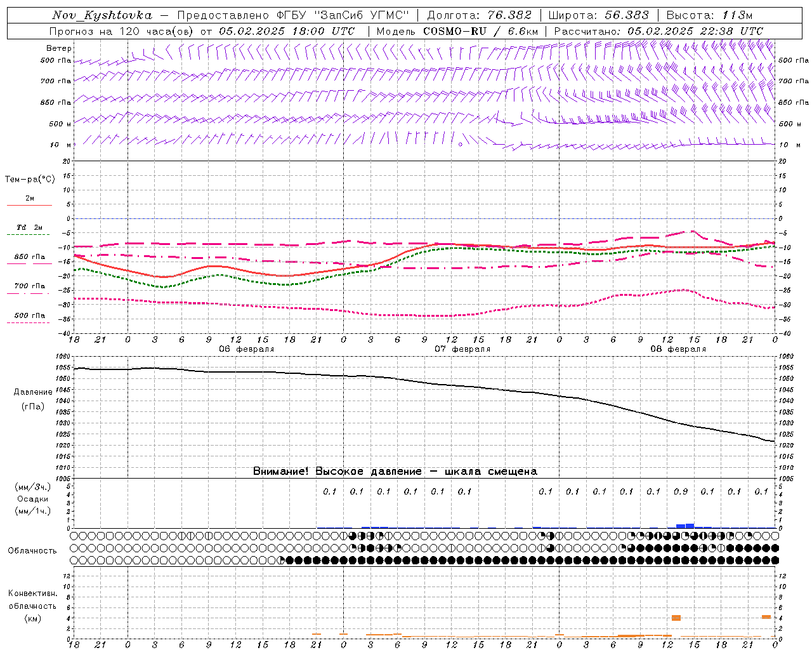Click the warning Внимание! Высокое давление
Viewport: 812px width, 650px height.
coord(337,472)
